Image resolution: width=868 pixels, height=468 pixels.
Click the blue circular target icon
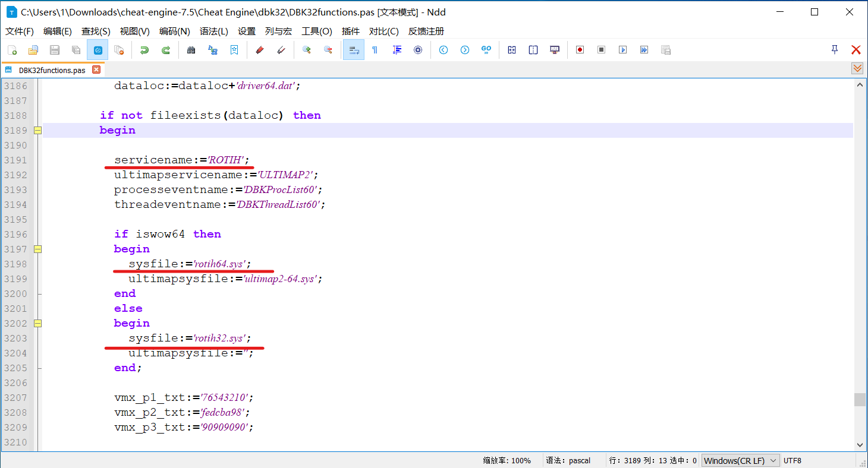click(x=418, y=50)
